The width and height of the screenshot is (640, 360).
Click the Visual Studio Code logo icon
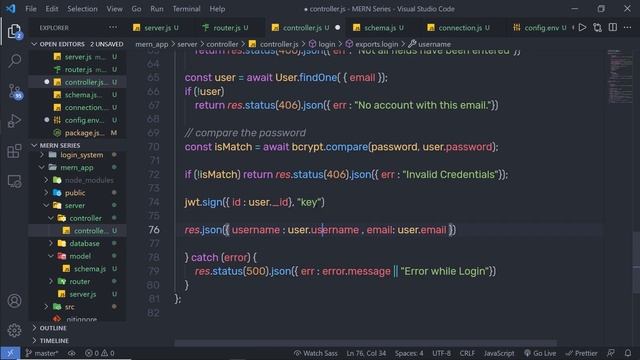point(11,9)
